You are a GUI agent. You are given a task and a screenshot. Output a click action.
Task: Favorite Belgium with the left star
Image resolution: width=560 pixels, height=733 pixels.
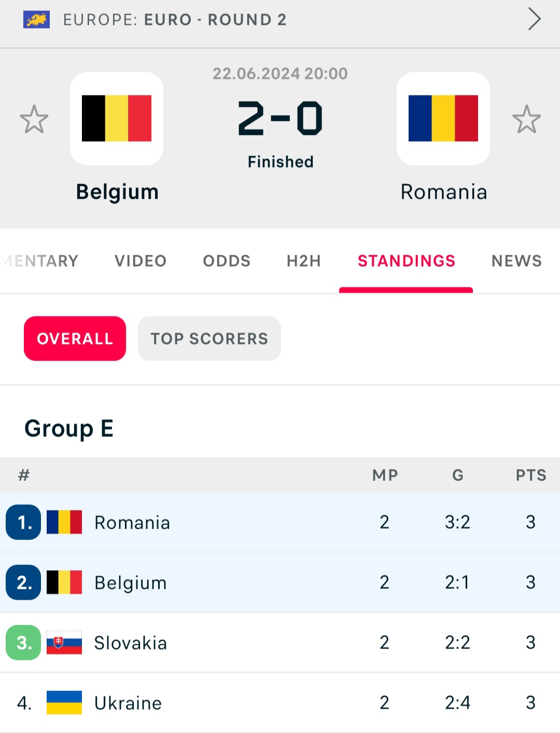(34, 119)
